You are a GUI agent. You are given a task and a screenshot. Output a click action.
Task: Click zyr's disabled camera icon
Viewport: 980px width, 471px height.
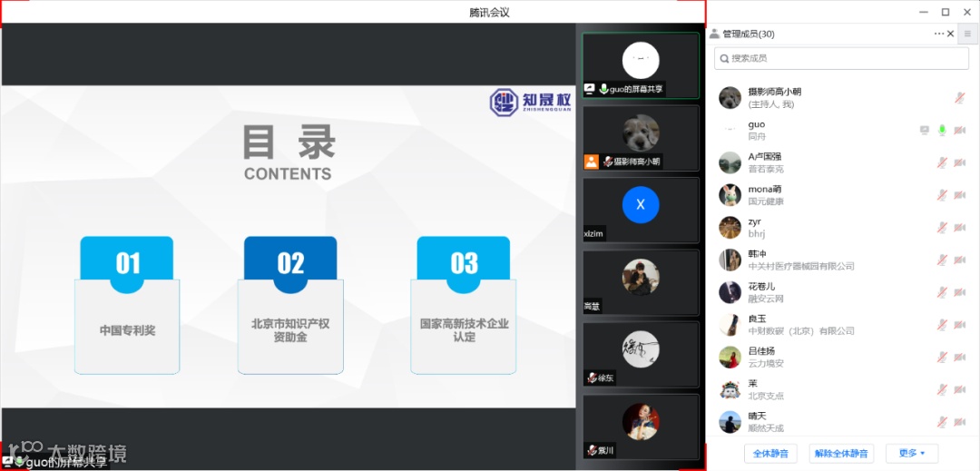(960, 228)
